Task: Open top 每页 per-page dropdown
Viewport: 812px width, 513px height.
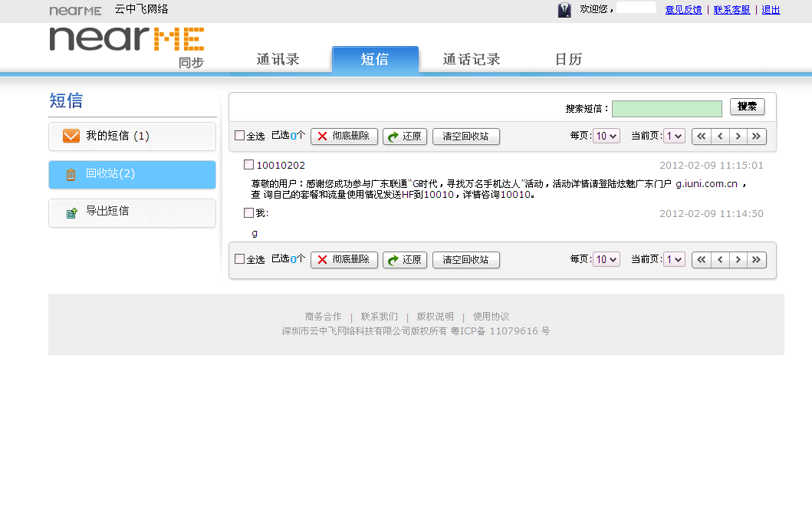Action: coord(606,136)
